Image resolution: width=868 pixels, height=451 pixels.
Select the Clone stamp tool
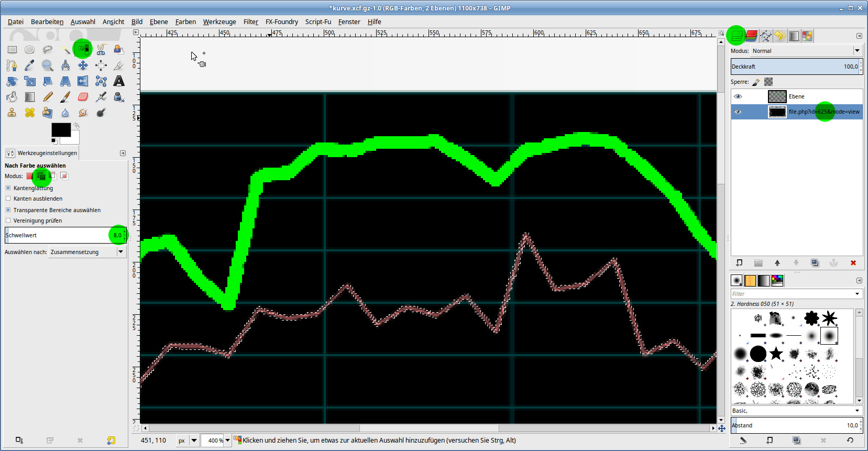(12, 113)
